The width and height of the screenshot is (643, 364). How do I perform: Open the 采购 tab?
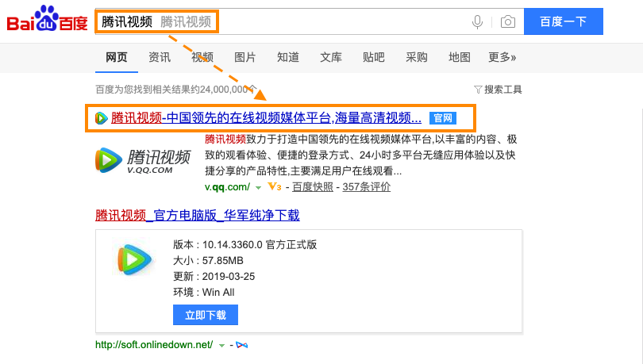[x=417, y=57]
